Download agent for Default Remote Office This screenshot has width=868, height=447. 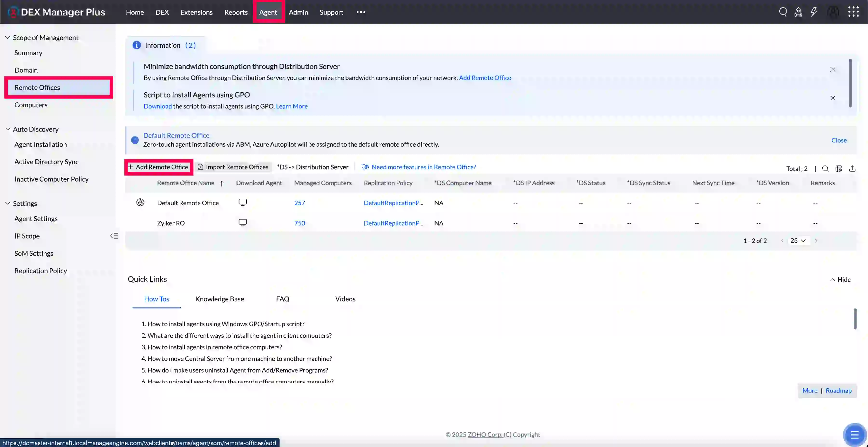[x=243, y=203]
